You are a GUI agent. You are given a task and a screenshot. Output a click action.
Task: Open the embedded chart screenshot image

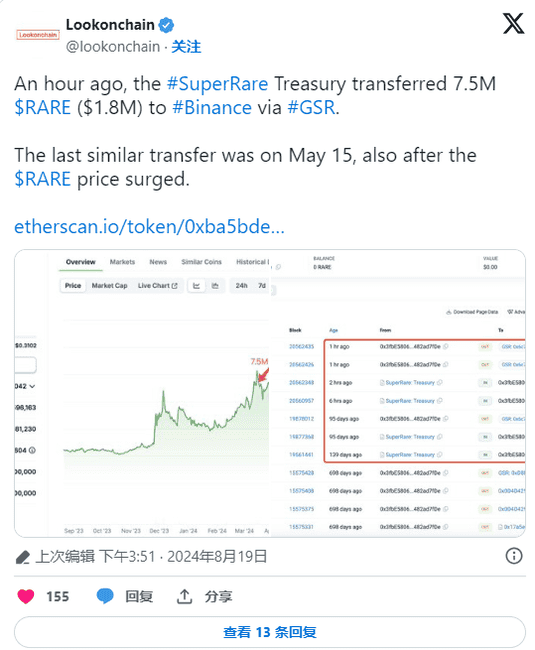tap(270, 393)
